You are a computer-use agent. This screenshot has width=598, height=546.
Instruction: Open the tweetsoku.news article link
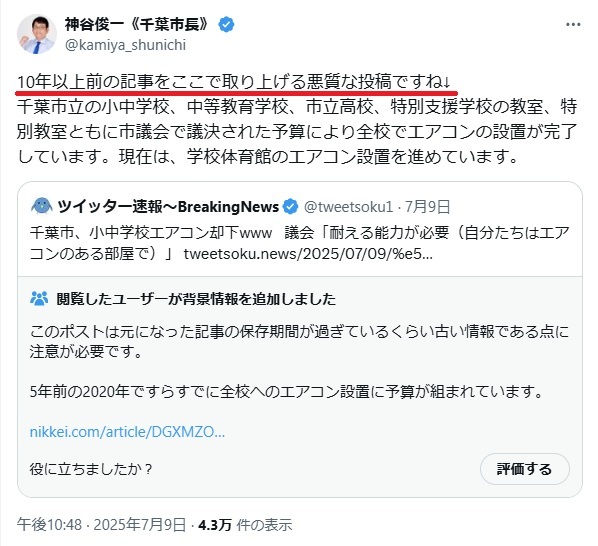308,254
